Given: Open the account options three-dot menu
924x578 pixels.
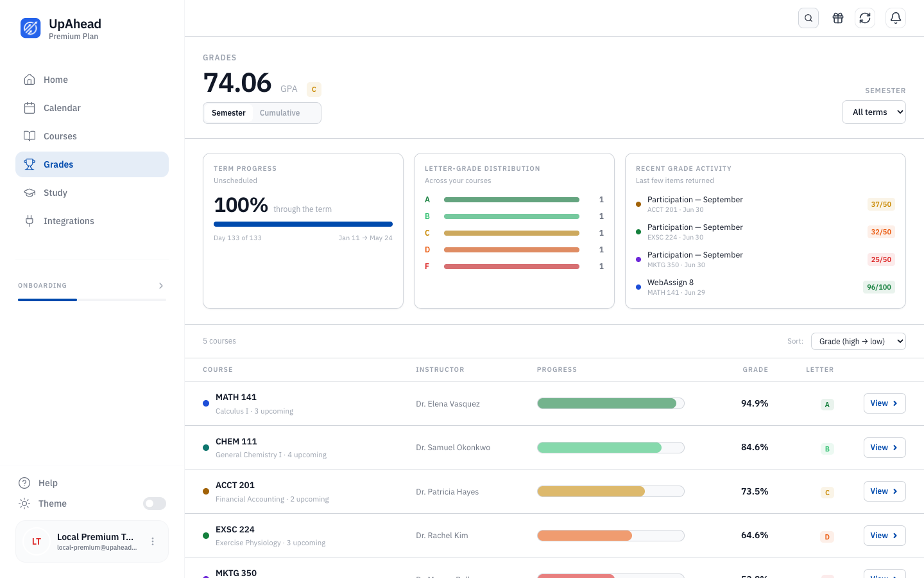Looking at the screenshot, I should (x=153, y=541).
